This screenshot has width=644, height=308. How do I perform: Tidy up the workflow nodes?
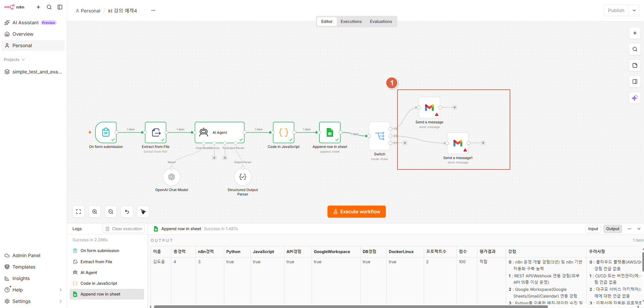coord(143,212)
